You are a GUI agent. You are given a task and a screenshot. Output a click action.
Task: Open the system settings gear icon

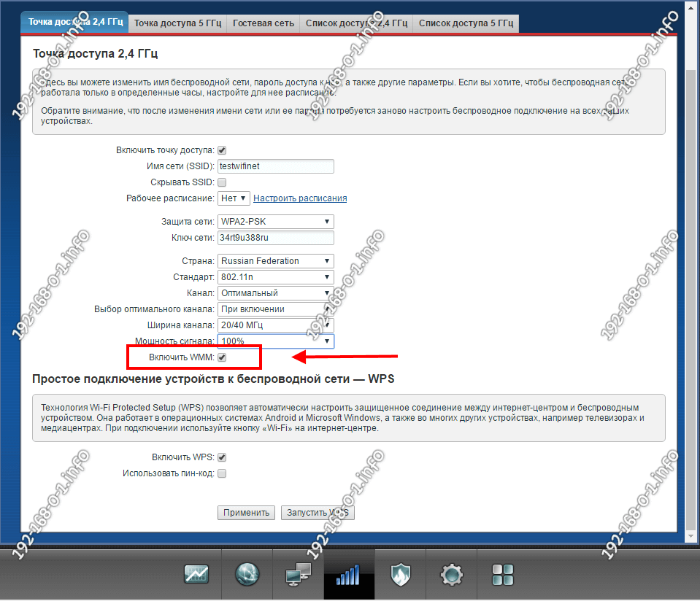(x=451, y=575)
